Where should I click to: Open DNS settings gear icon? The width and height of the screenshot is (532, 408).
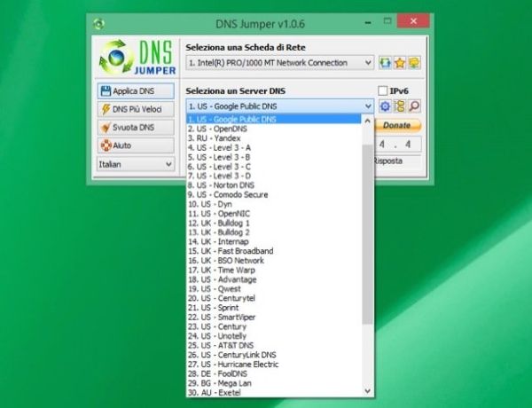pos(386,106)
